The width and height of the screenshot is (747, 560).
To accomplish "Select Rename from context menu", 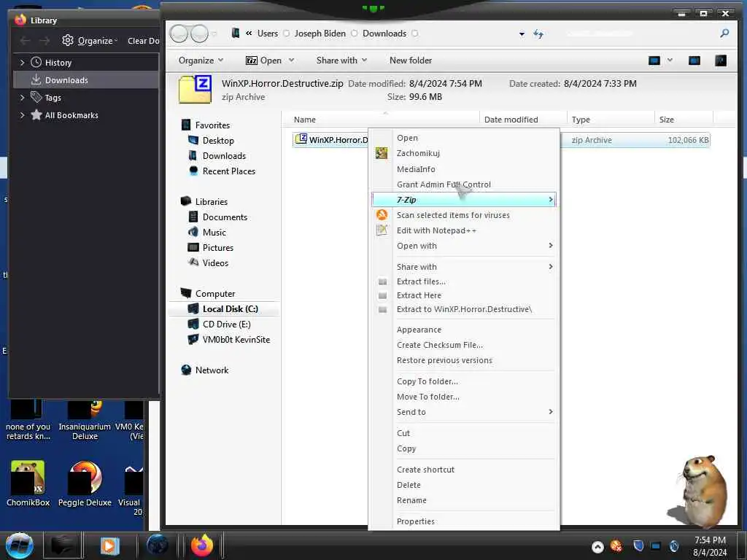I will click(411, 500).
